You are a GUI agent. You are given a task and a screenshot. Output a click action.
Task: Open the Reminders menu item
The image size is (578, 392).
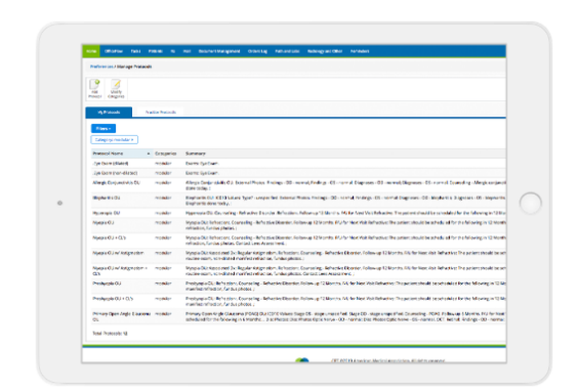click(x=360, y=51)
